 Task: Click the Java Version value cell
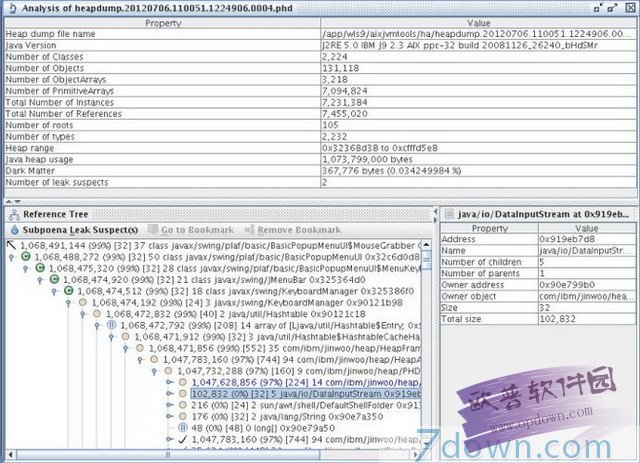click(x=478, y=45)
